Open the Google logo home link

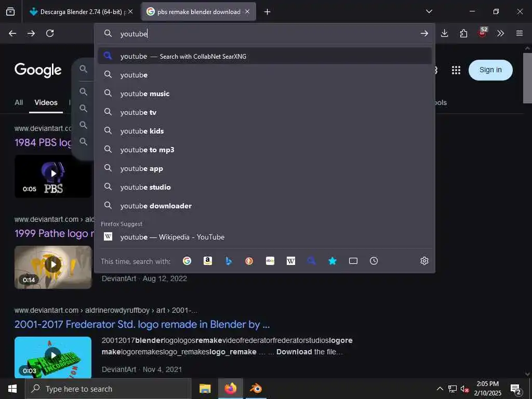tap(38, 70)
